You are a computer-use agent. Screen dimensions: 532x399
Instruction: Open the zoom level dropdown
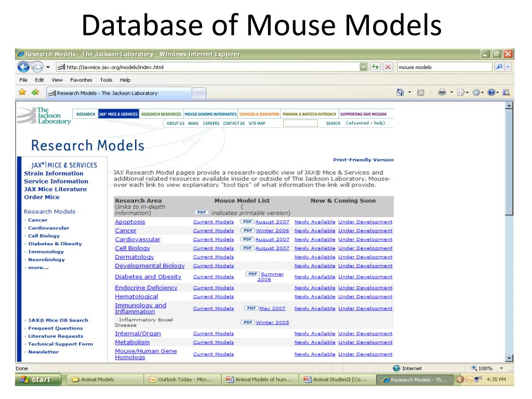(x=501, y=368)
